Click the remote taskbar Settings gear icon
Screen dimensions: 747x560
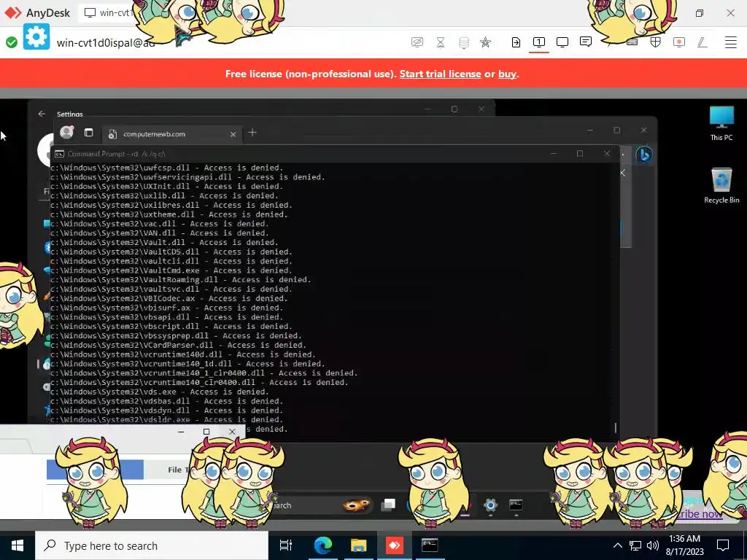click(490, 505)
